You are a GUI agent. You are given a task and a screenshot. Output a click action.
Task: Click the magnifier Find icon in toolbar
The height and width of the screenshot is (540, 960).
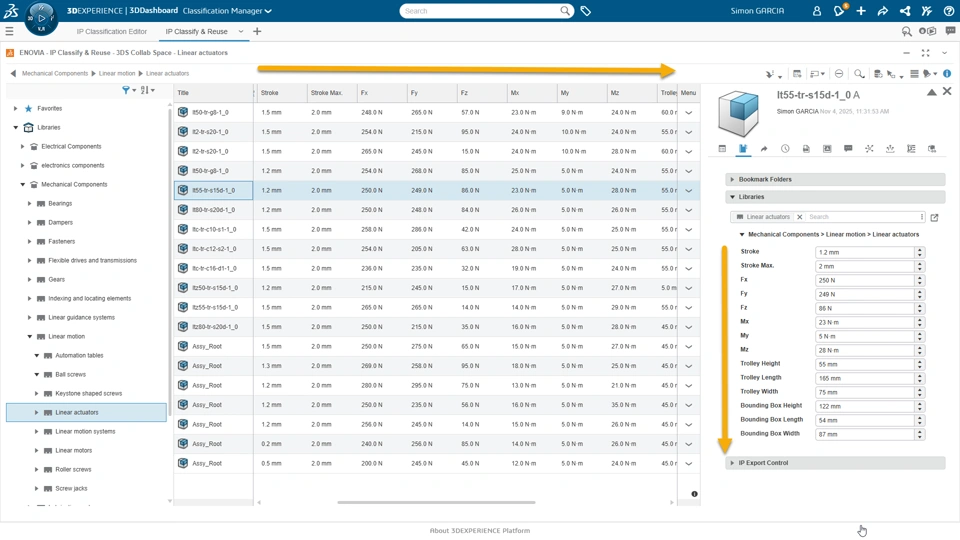[x=859, y=73]
